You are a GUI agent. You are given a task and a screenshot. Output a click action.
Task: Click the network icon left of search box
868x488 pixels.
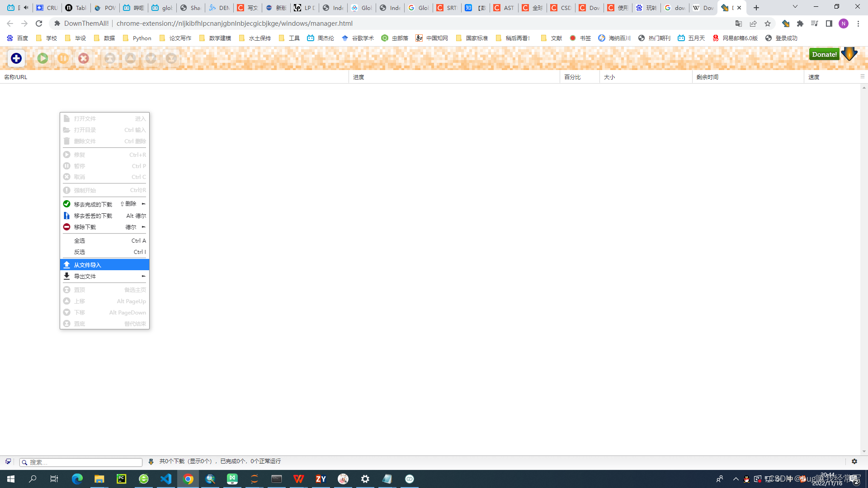(x=8, y=461)
